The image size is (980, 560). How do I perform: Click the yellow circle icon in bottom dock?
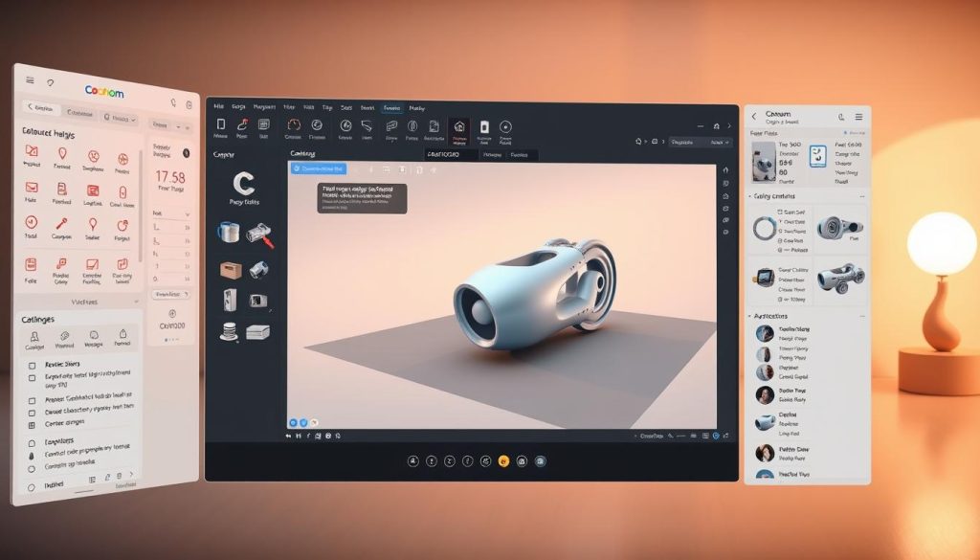[503, 461]
